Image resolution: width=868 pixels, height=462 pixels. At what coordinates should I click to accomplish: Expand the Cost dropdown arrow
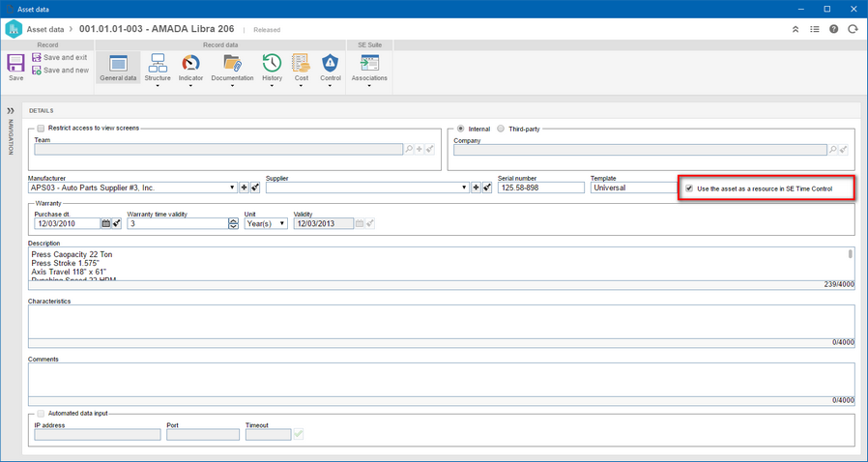point(302,86)
